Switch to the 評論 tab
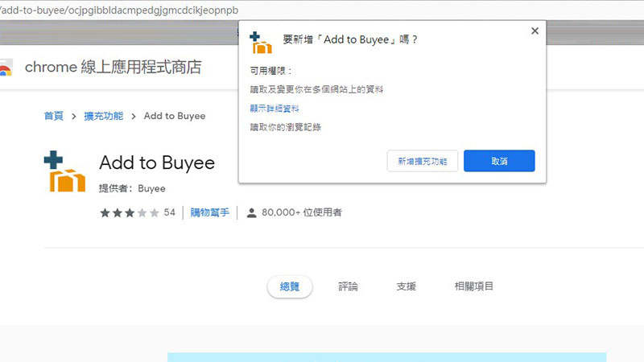This screenshot has height=362, width=644. click(x=348, y=286)
